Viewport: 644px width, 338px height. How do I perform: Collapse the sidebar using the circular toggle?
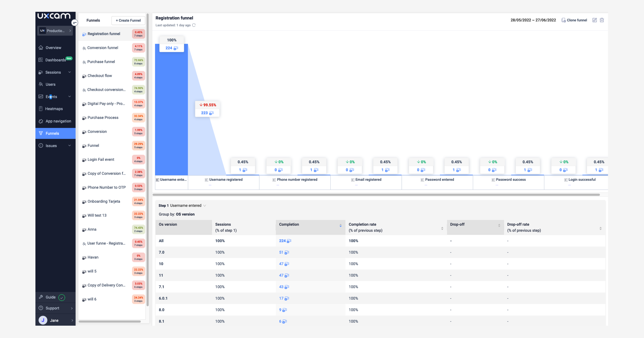point(74,23)
